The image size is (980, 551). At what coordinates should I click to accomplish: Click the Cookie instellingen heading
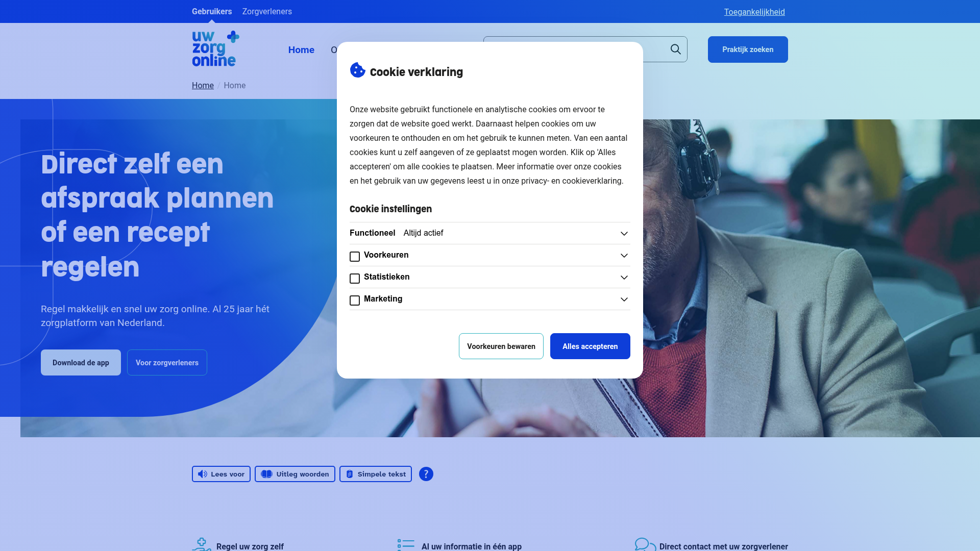tap(390, 209)
